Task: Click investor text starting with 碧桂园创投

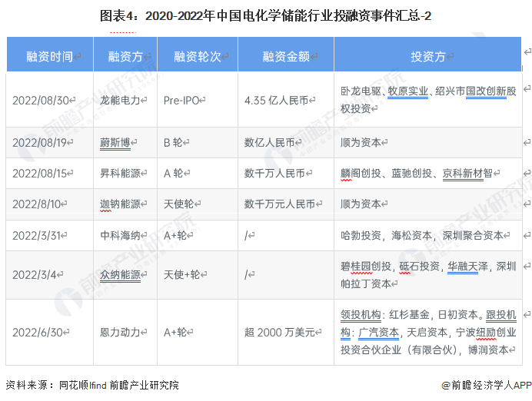Action: point(428,275)
